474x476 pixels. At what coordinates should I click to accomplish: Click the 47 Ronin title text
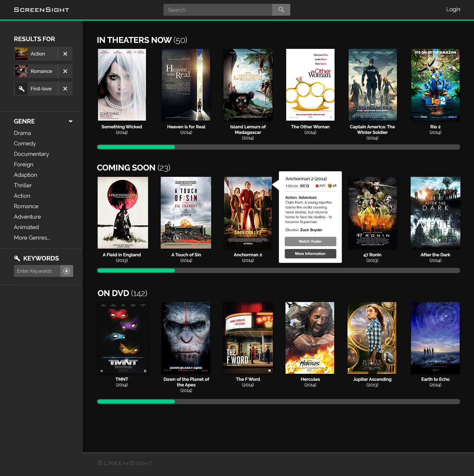pos(372,255)
